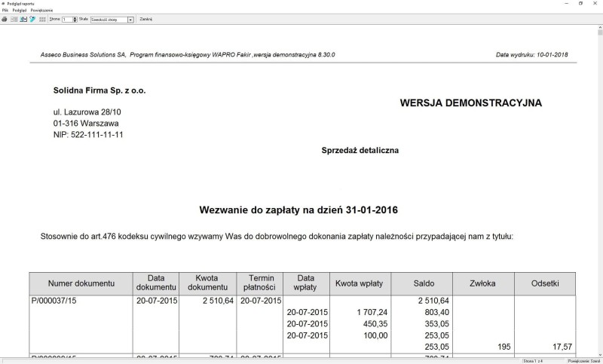The image size is (603, 364).
Task: Open the Powiększenie menu
Action: click(x=42, y=11)
